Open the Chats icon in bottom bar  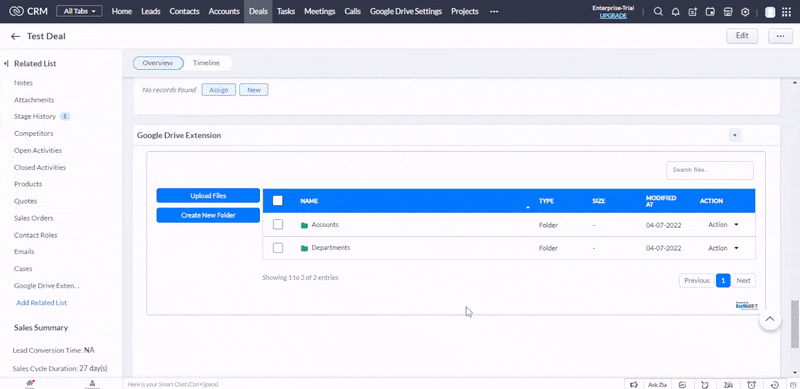point(30,384)
